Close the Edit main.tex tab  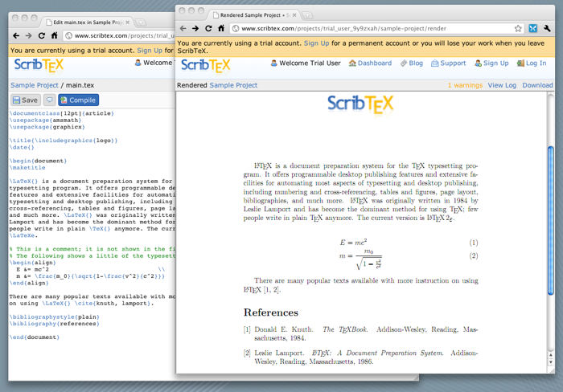[127, 22]
